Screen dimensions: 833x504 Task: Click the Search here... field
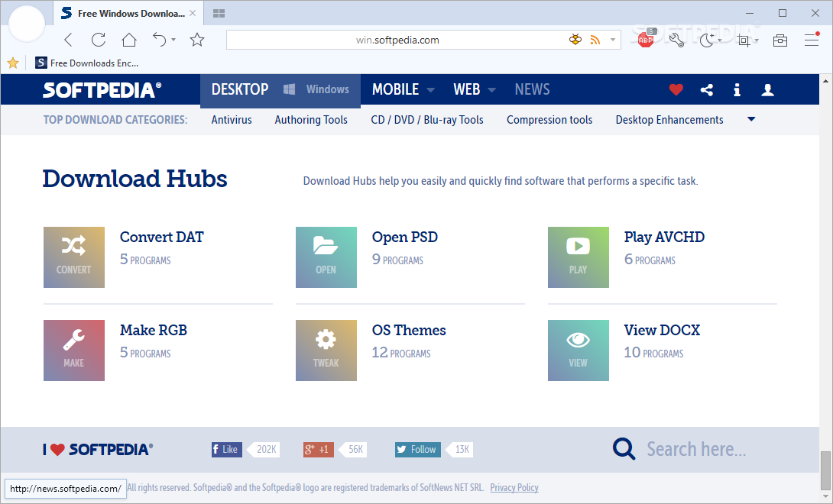696,449
